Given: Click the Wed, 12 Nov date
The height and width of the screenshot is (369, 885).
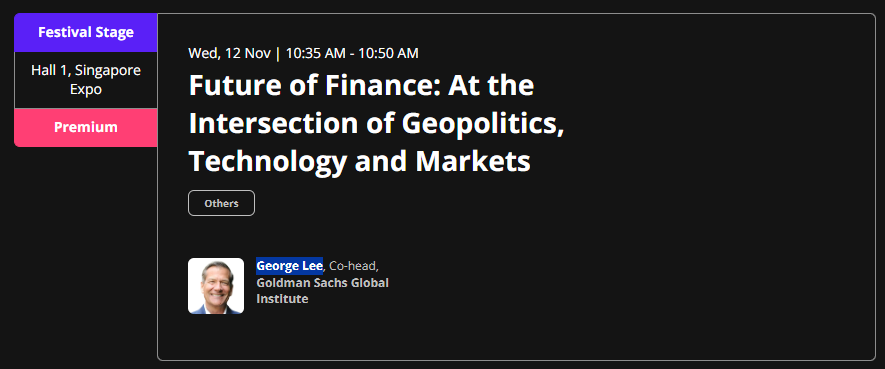Looking at the screenshot, I should [230, 53].
